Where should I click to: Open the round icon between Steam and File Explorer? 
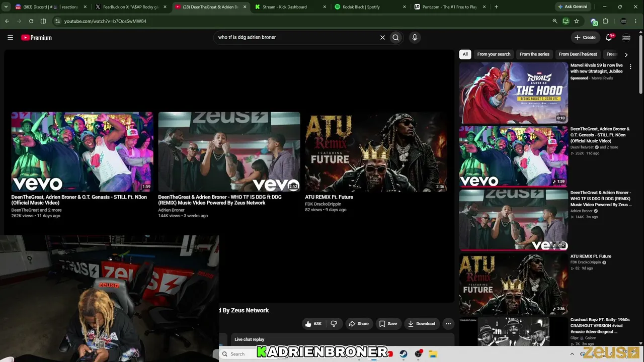tap(419, 354)
